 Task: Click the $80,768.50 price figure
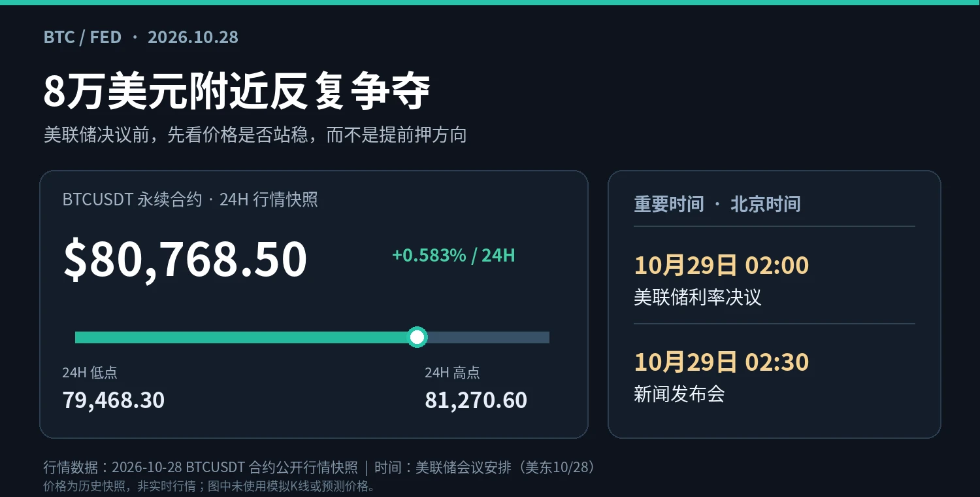point(185,260)
